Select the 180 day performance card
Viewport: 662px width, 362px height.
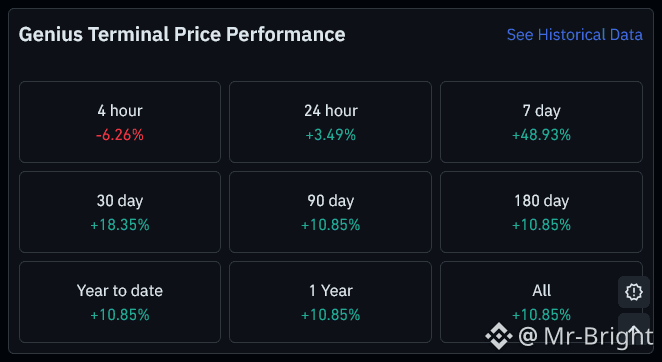coord(541,212)
